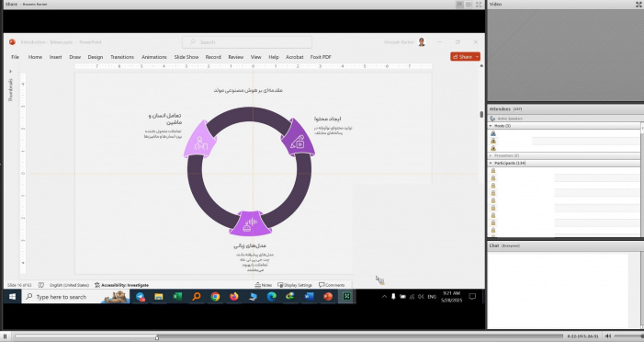The height and width of the screenshot is (342, 644).
Task: Collapse the Hosts group in Attendees
Action: point(491,126)
